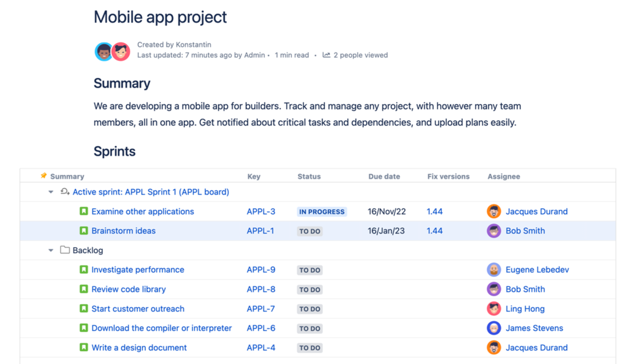
Task: Sort by the Status column header
Action: click(x=309, y=176)
